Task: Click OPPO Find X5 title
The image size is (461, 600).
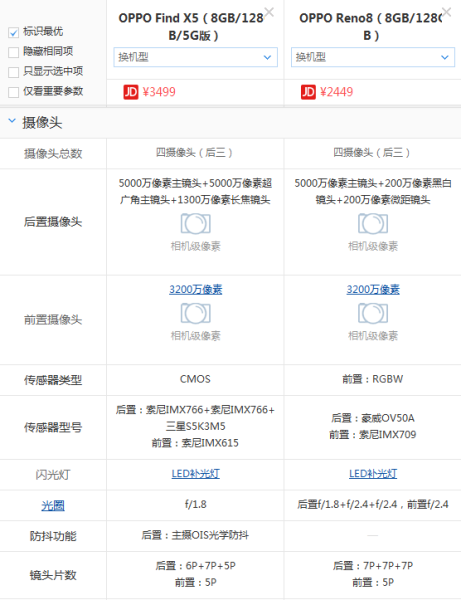Action: pyautogui.click(x=193, y=27)
